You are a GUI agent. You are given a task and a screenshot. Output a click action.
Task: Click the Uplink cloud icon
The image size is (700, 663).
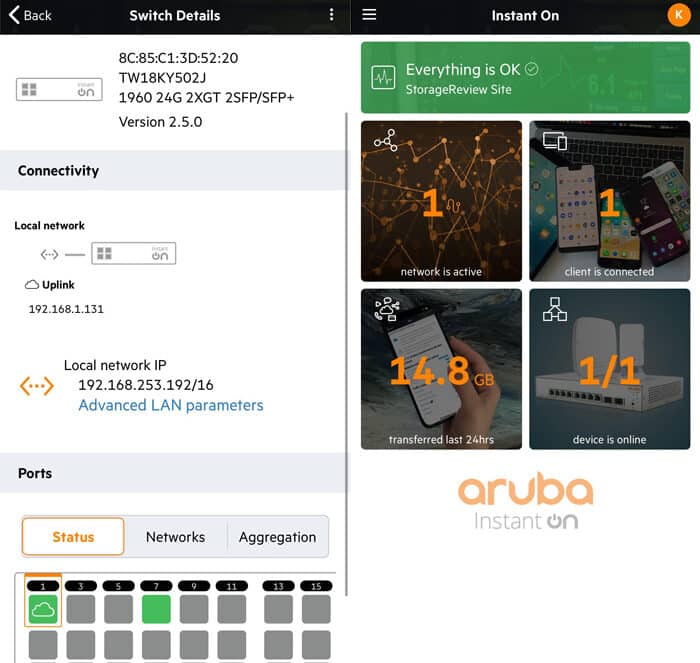[31, 284]
